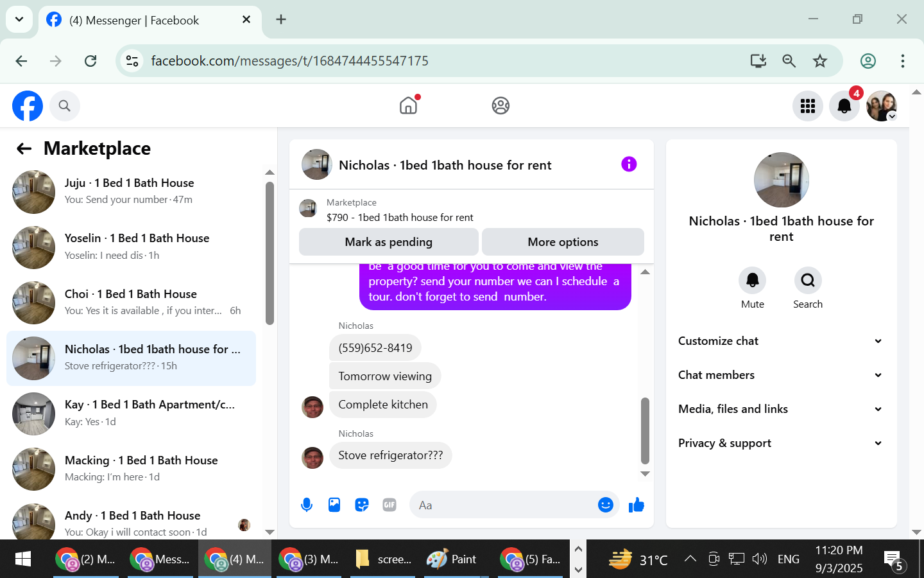This screenshot has width=924, height=578.
Task: Close the Messenger Facebook tab
Action: pyautogui.click(x=246, y=20)
